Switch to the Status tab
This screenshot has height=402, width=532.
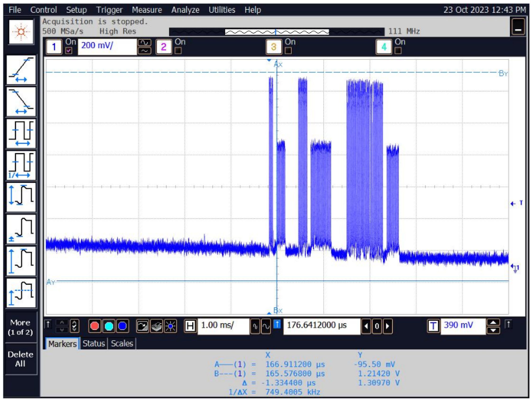pyautogui.click(x=94, y=344)
